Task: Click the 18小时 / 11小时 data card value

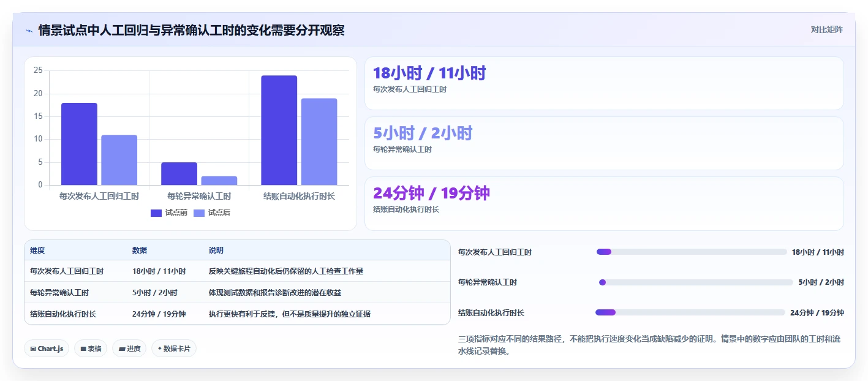Action: coord(429,74)
